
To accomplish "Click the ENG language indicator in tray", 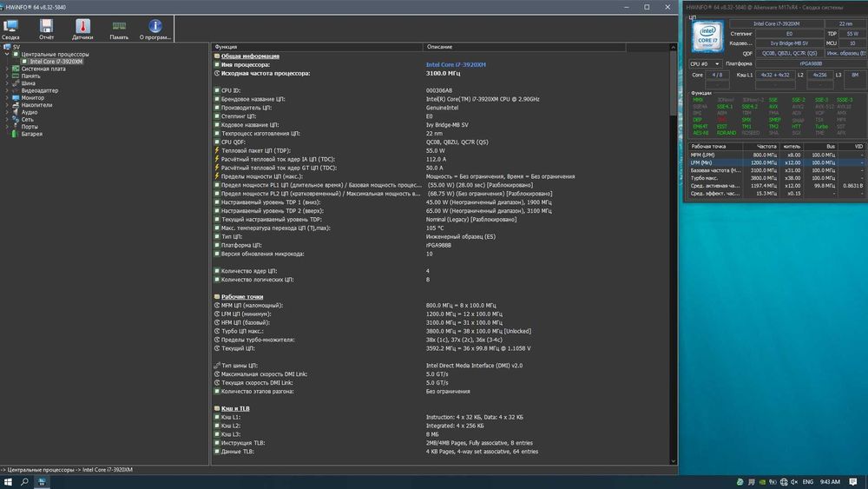I will coord(807,480).
